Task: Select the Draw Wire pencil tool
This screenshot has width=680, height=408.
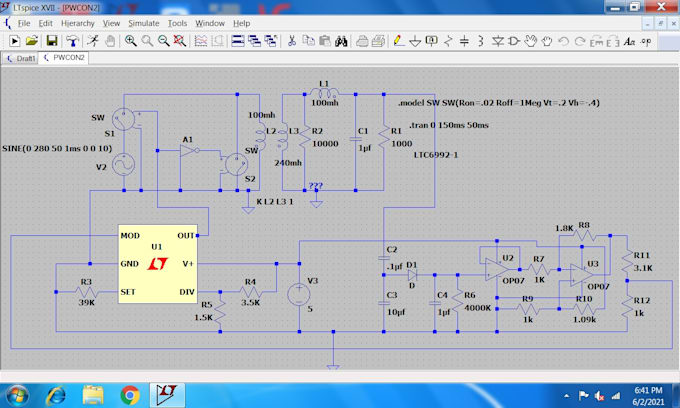Action: 399,41
